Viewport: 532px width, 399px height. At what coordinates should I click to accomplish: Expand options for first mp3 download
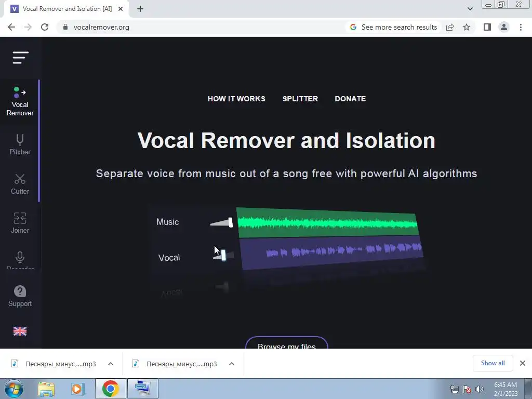coord(111,364)
